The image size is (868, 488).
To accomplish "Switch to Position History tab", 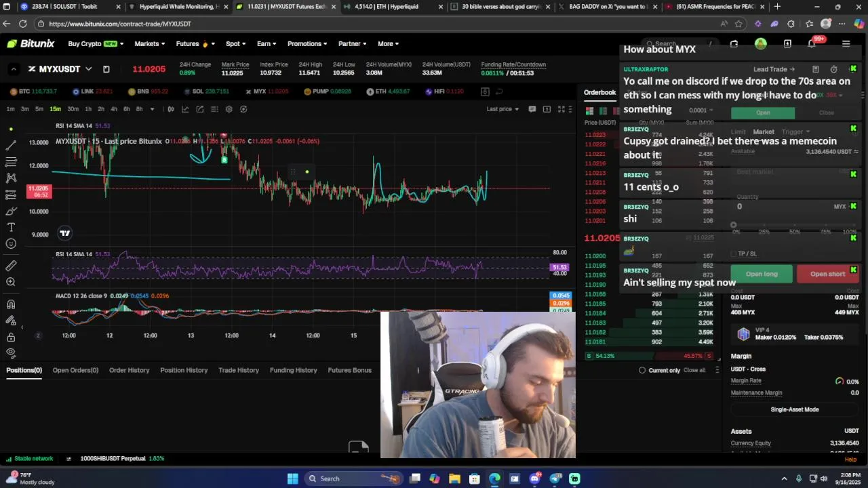I will (x=184, y=370).
